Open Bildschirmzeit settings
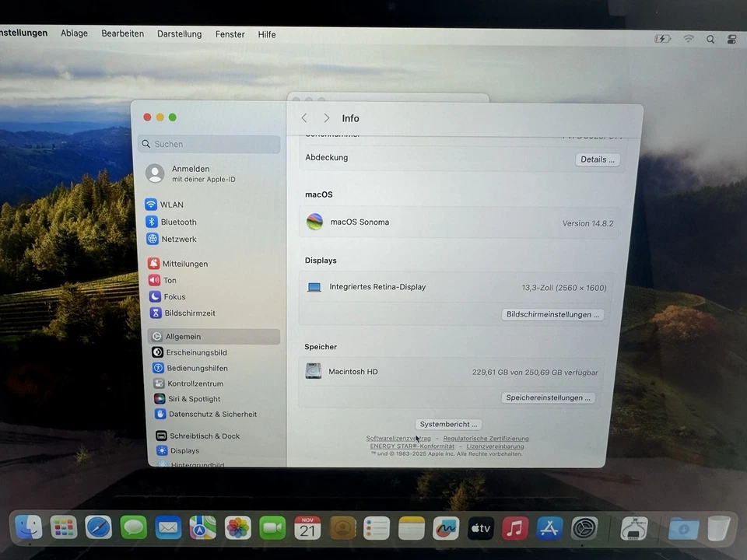This screenshot has width=747, height=560. coord(182,313)
